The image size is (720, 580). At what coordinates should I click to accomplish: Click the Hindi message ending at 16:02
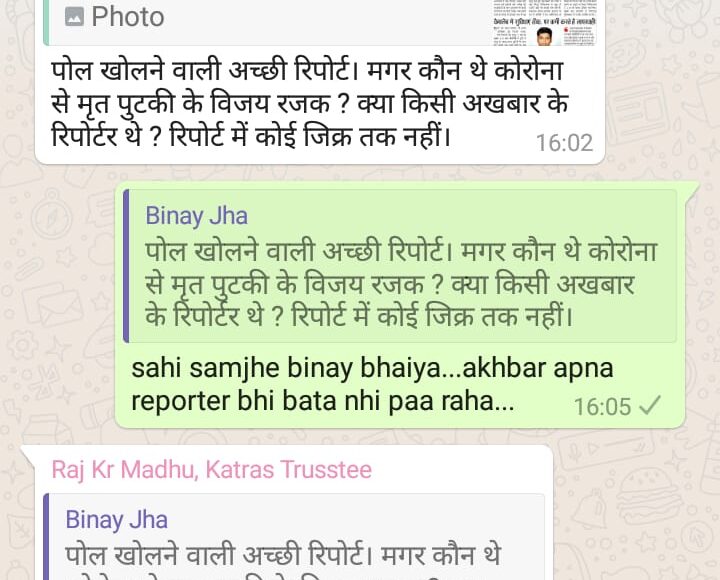click(310, 102)
